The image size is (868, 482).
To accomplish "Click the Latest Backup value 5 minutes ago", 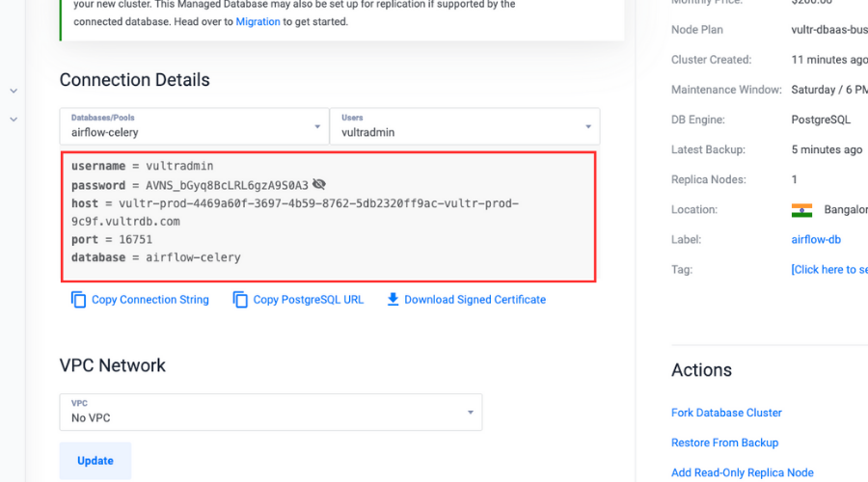I will coord(827,149).
